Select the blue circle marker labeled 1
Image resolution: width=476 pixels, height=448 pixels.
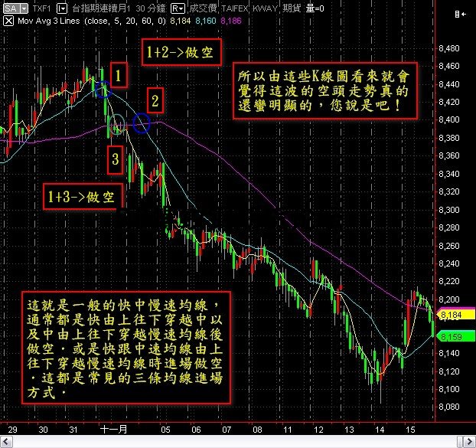tap(104, 89)
